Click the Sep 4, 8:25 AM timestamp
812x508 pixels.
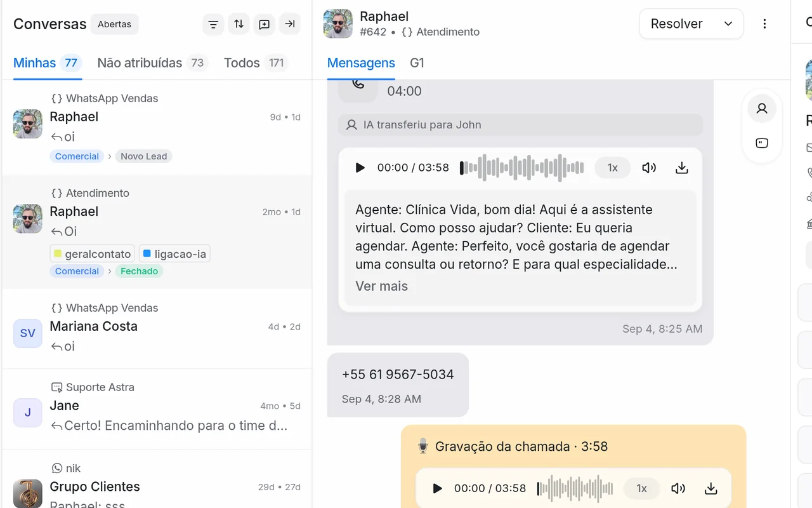coord(662,329)
